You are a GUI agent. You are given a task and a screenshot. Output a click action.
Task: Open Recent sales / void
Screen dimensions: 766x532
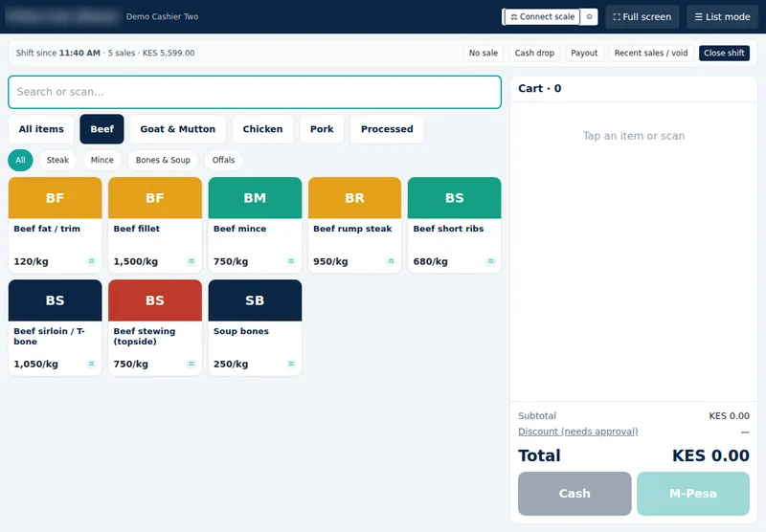[x=651, y=53]
